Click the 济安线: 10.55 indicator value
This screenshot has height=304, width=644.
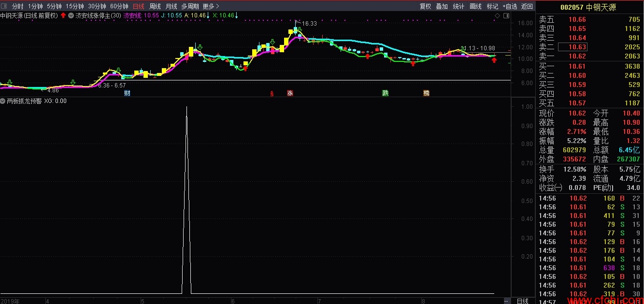click(142, 15)
